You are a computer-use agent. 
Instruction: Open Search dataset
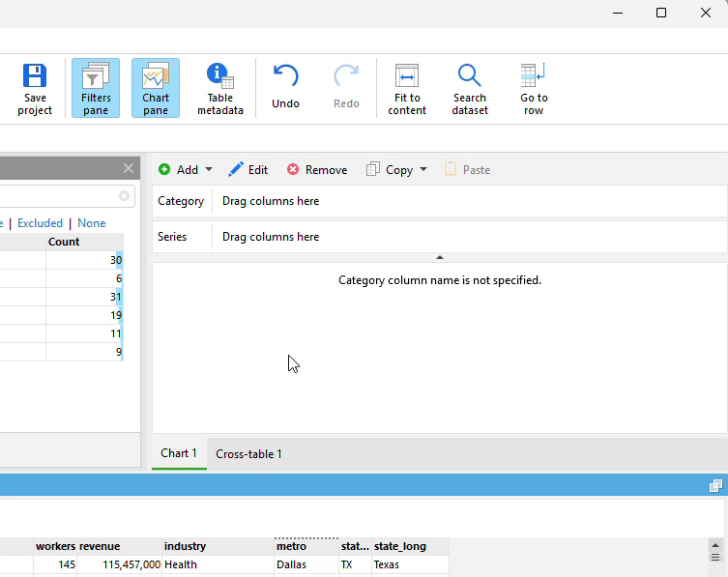(x=470, y=88)
